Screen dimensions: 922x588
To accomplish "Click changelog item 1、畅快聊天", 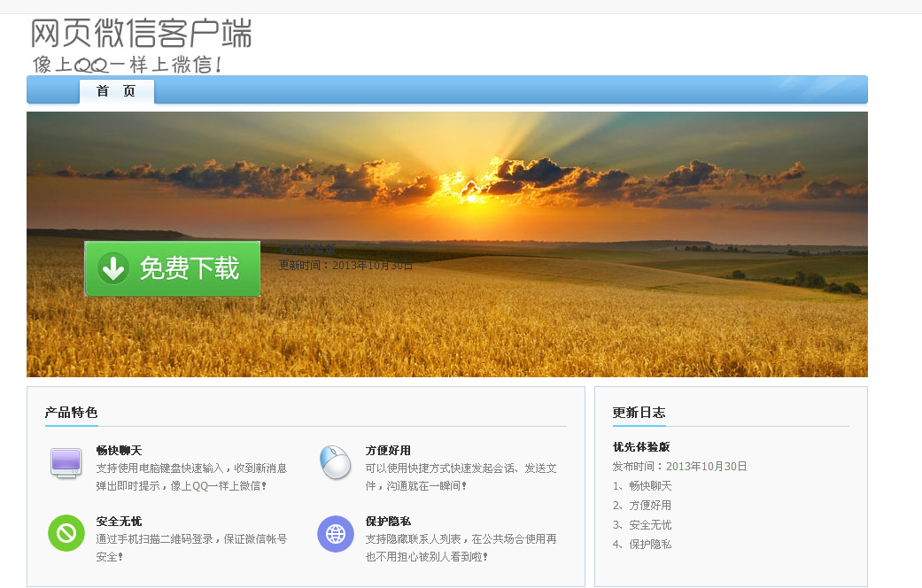I will click(x=642, y=485).
